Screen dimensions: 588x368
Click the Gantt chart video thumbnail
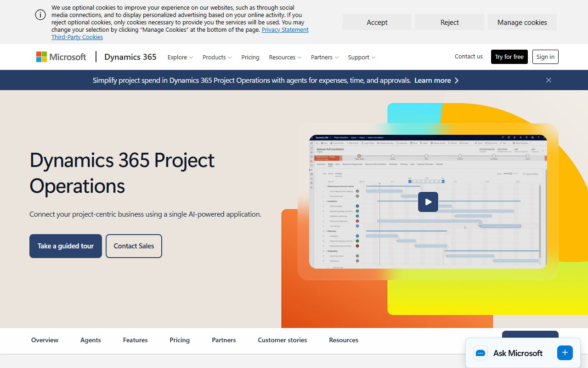[428, 201]
